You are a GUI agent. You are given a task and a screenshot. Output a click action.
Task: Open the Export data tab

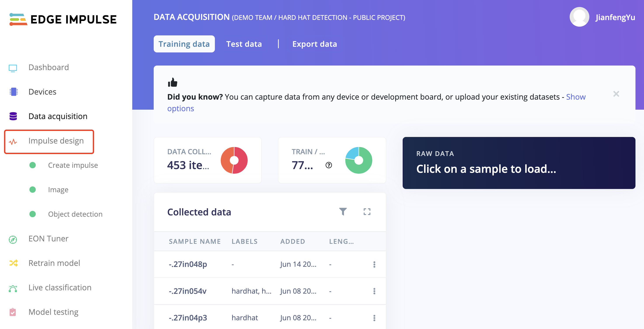pos(315,44)
